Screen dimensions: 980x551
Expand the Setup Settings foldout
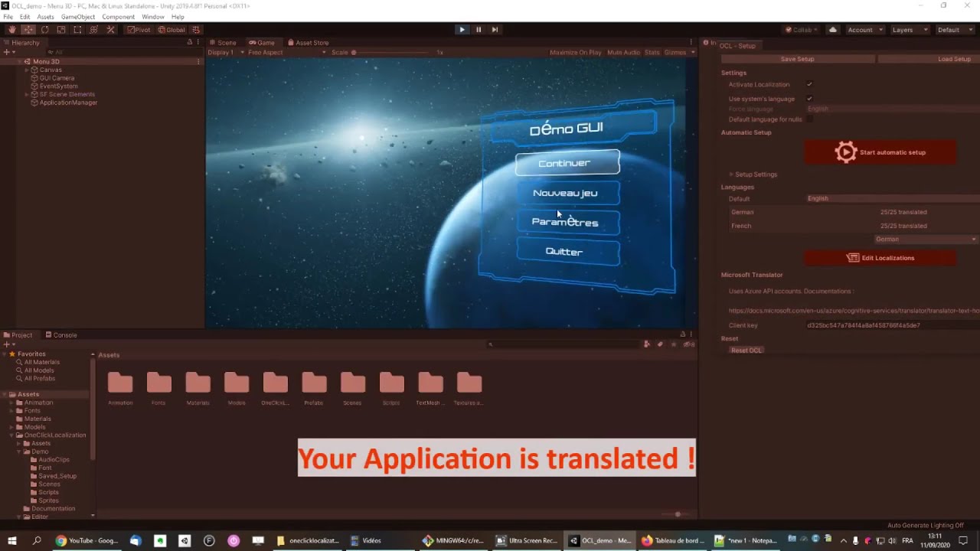pos(731,174)
